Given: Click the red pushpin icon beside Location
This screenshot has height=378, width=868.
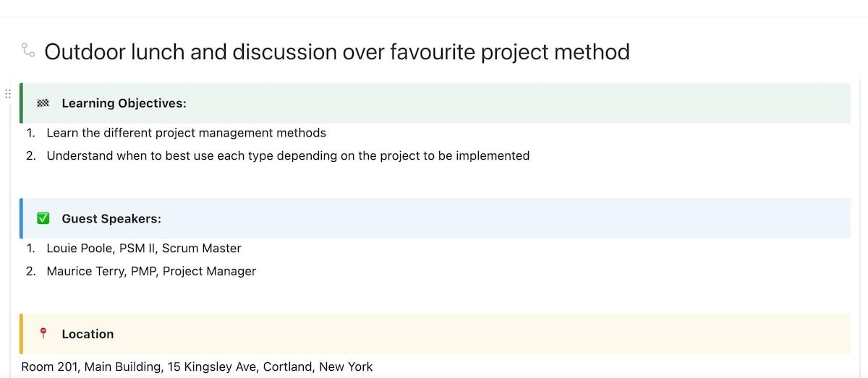Looking at the screenshot, I should click(43, 333).
